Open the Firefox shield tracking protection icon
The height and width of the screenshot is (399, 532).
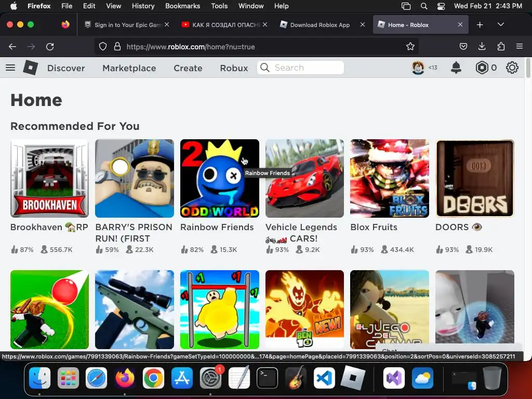tap(103, 46)
